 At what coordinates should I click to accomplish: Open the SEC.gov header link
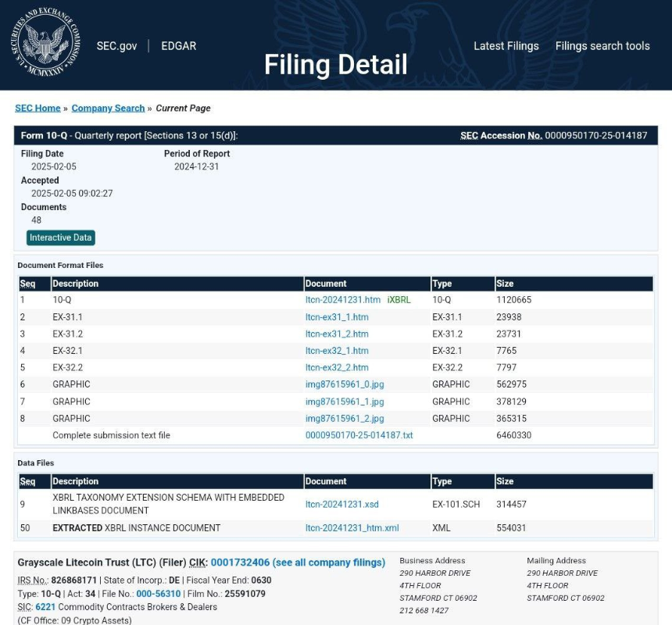click(x=116, y=46)
